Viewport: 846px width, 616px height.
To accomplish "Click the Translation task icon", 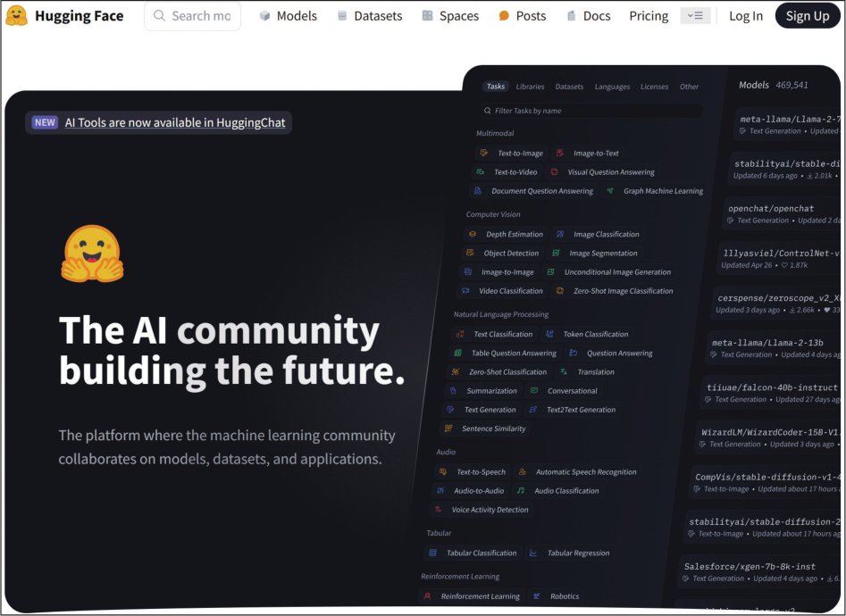I will 564,371.
